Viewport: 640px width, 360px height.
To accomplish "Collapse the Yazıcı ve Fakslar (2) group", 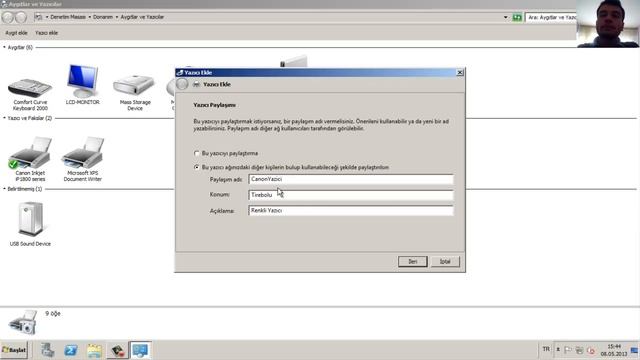I will (4, 118).
